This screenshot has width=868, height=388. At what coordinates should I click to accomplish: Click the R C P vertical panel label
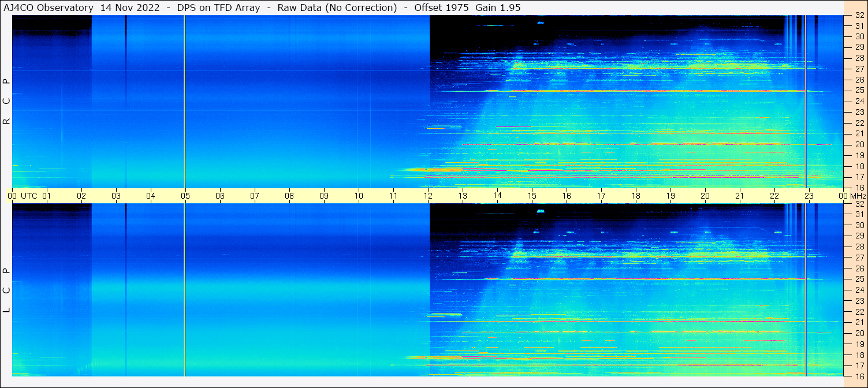tap(6, 101)
